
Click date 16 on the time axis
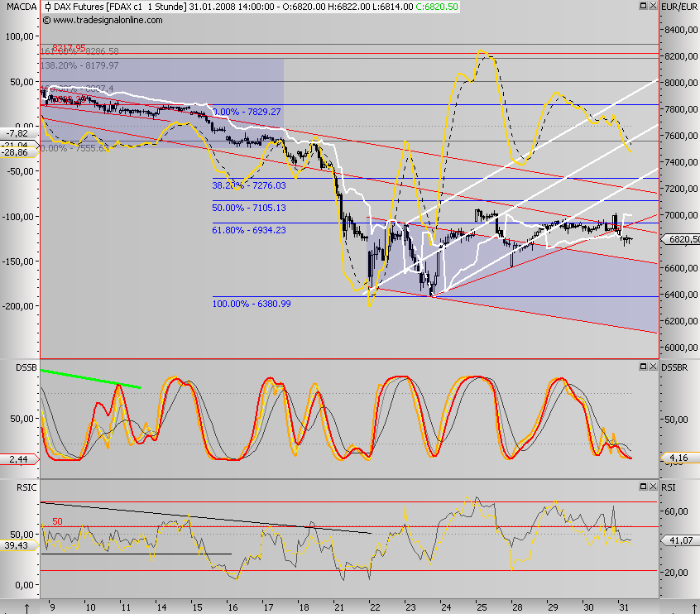233,607
